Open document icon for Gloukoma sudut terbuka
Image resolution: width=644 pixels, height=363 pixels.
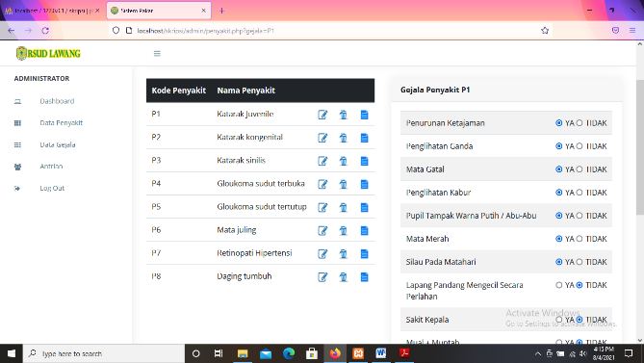click(364, 184)
